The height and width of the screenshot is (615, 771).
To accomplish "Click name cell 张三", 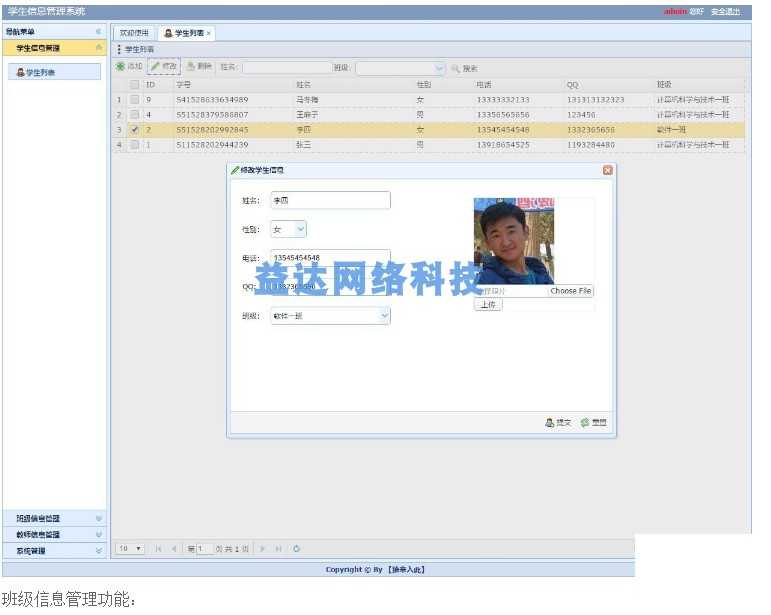I will [303, 145].
